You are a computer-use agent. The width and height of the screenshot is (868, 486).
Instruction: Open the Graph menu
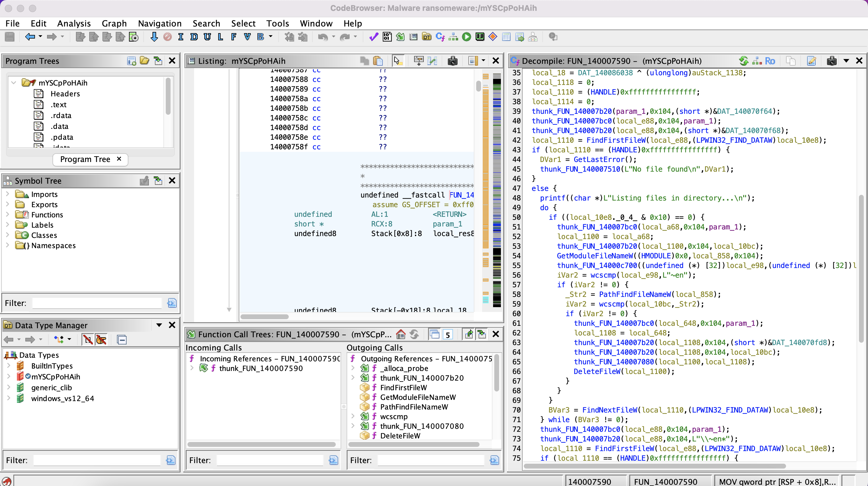tap(114, 23)
